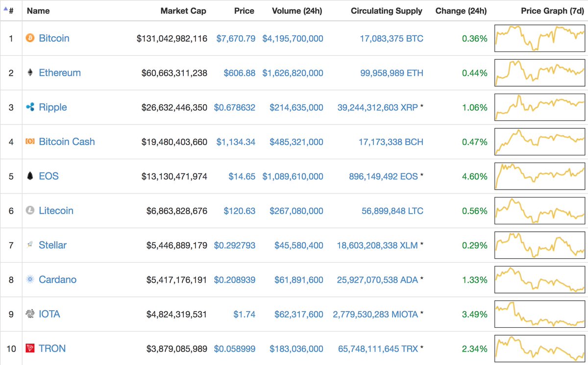Sort by Circulating Supply column header
The width and height of the screenshot is (588, 365).
[387, 11]
